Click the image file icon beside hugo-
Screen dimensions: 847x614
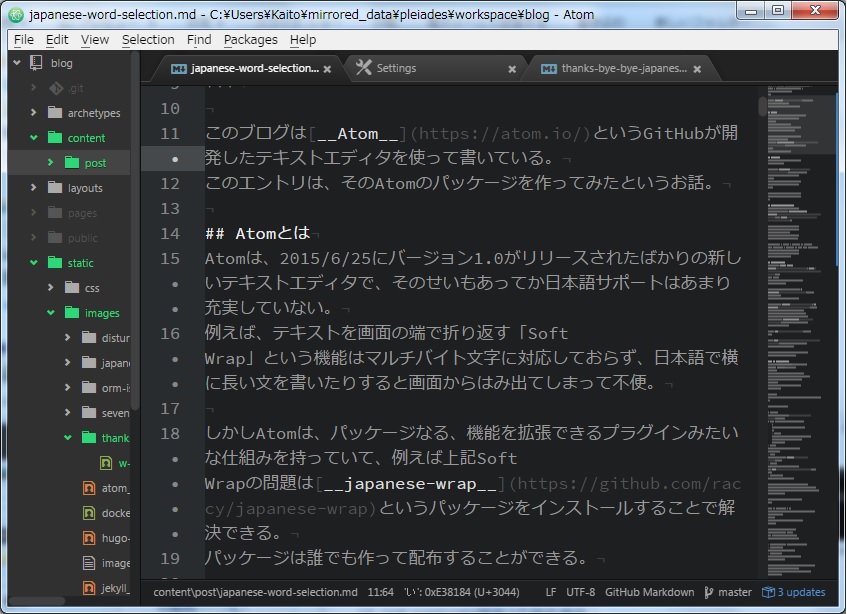tap(89, 538)
